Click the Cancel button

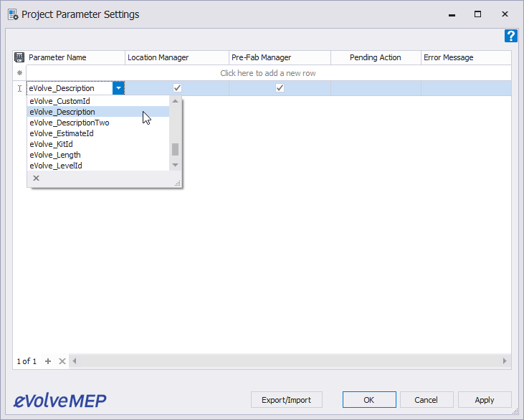426,400
